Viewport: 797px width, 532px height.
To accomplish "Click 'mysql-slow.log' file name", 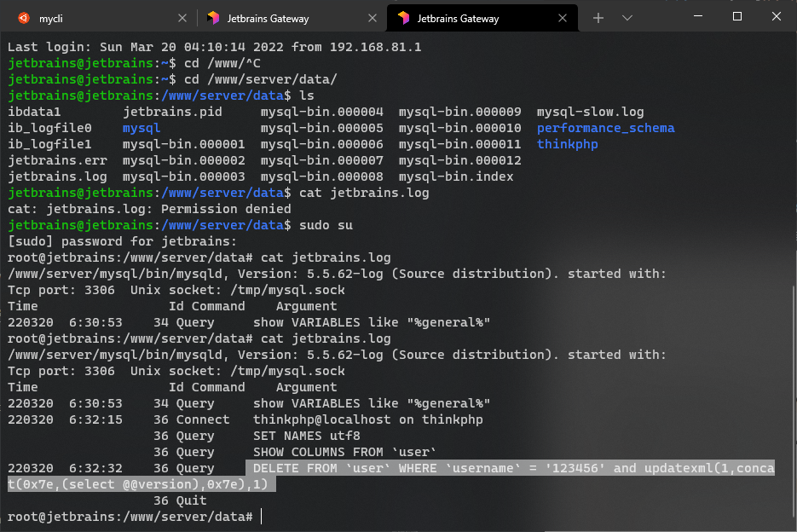I will (x=590, y=112).
